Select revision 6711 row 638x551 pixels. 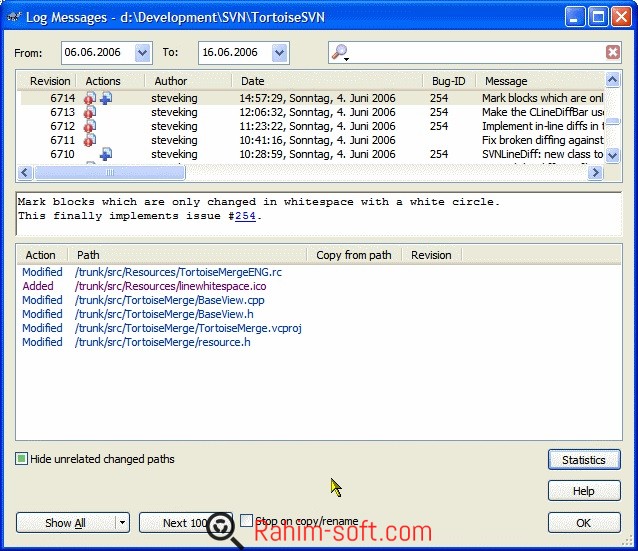coord(312,140)
